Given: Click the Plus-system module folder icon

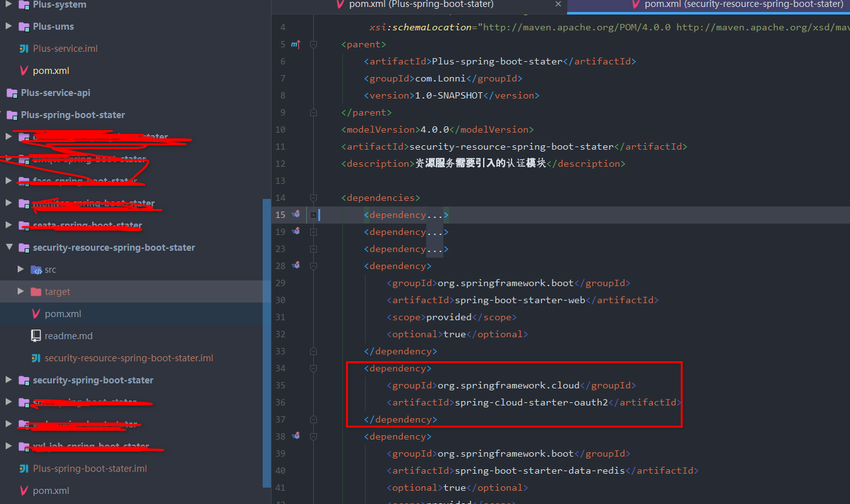Looking at the screenshot, I should coord(24,5).
